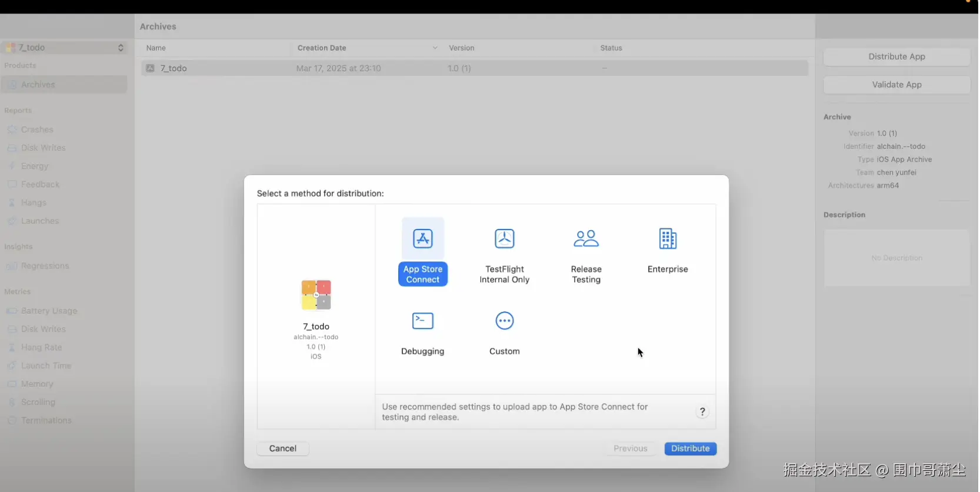The image size is (980, 492).
Task: Select the Enterprise building icon
Action: (668, 239)
